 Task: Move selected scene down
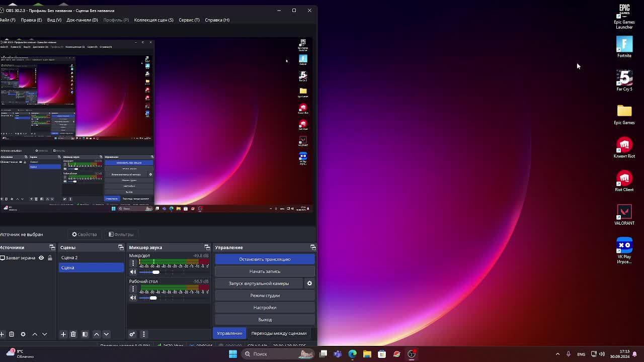[106, 334]
